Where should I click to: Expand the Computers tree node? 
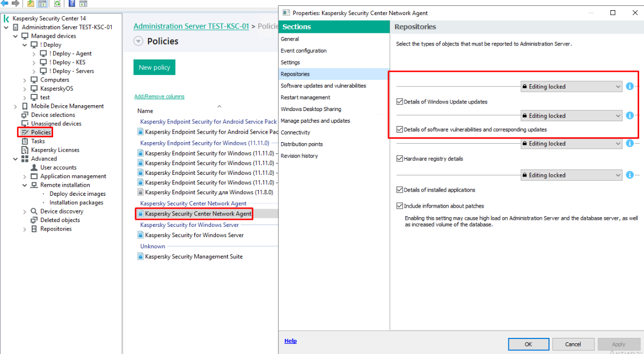coord(24,80)
